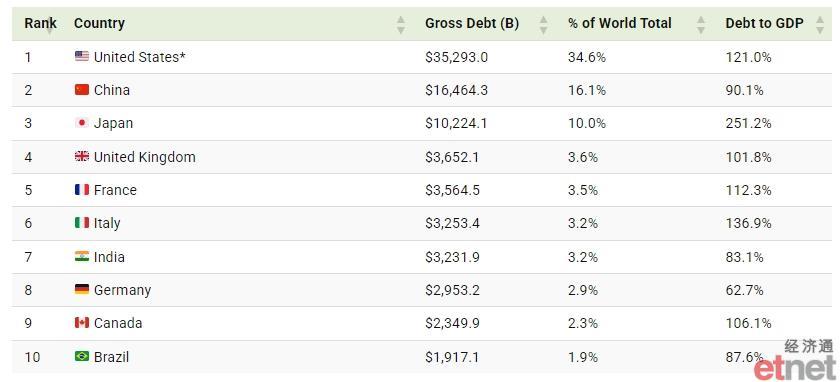Image resolution: width=840 pixels, height=382 pixels.
Task: Click the United States flag icon
Action: (82, 56)
